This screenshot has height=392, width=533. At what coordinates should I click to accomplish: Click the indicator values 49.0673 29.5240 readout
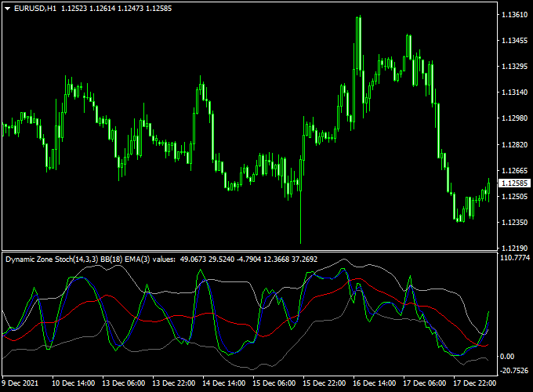tap(207, 260)
